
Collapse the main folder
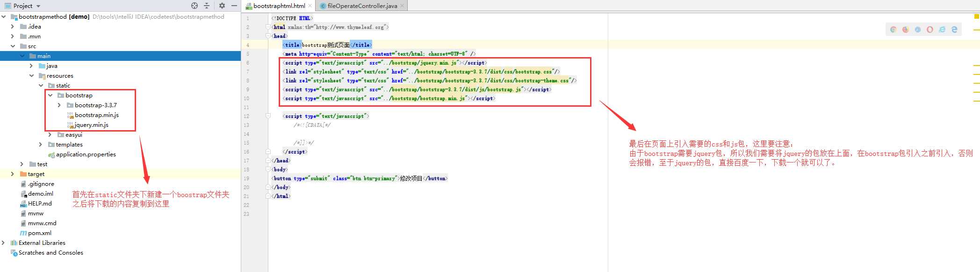[x=22, y=56]
